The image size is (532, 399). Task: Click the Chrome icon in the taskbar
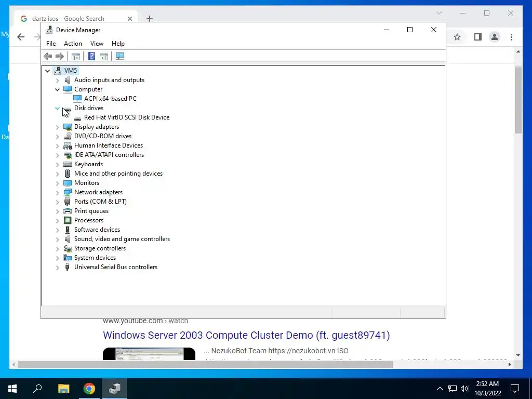click(89, 389)
